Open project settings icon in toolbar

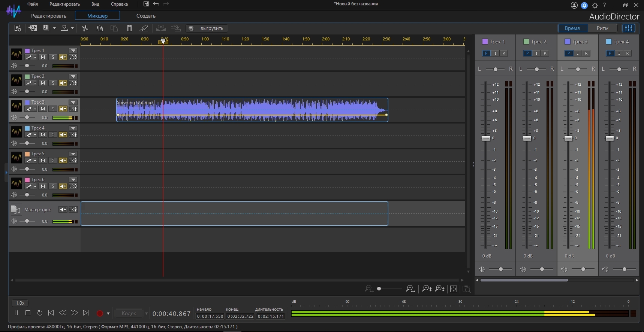(18, 28)
